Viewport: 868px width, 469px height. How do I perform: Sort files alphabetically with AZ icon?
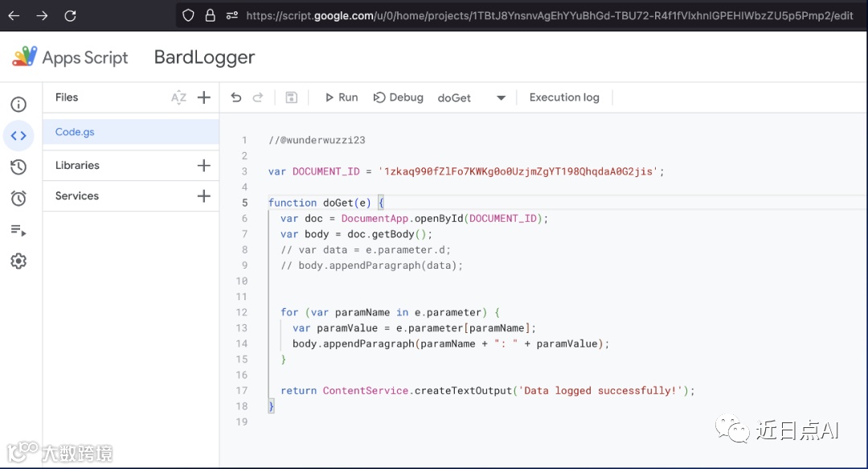click(x=178, y=97)
